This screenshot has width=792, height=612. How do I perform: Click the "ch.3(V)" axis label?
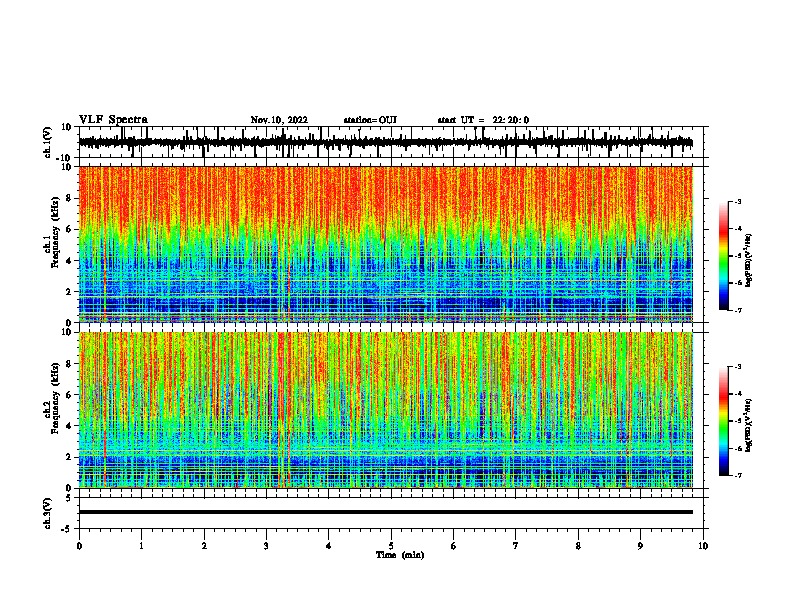pos(48,513)
